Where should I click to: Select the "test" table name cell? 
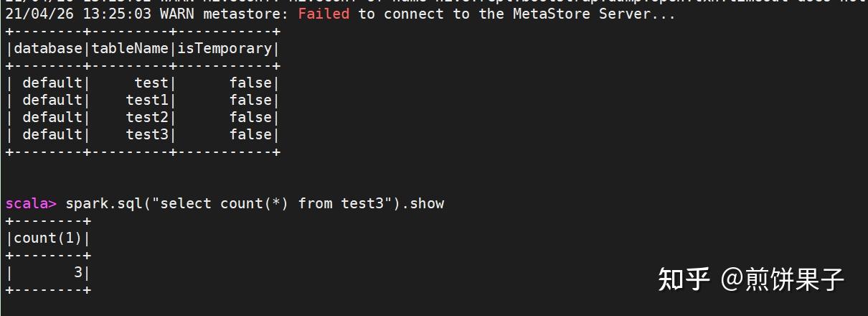tap(151, 83)
